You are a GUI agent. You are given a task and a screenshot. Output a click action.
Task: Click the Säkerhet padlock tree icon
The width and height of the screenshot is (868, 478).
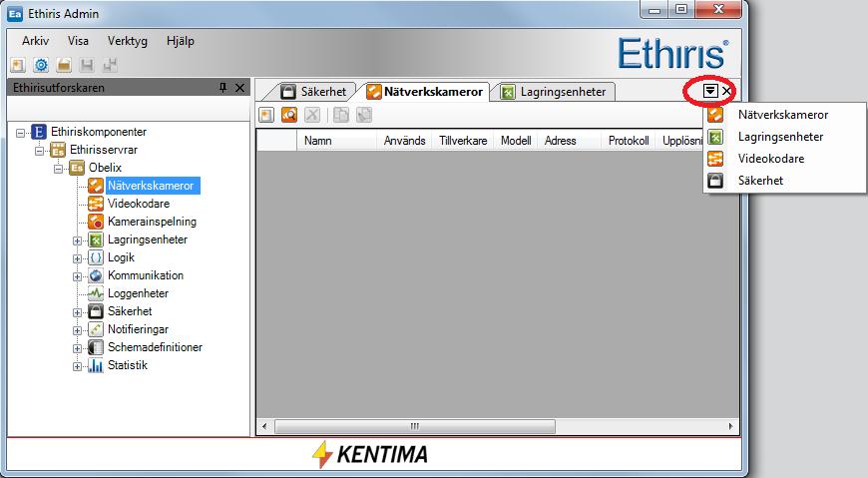click(x=96, y=311)
